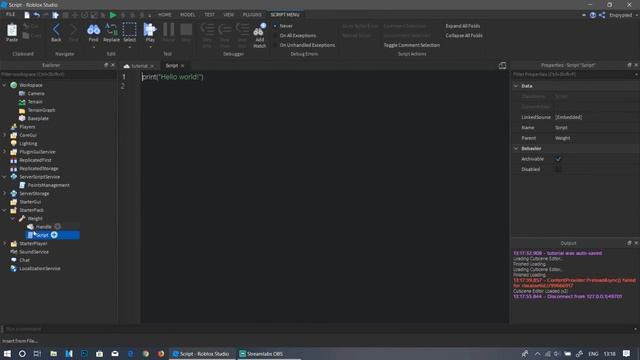Expand the PluginGuiService tree node
This screenshot has height=360, width=640.
(4, 152)
